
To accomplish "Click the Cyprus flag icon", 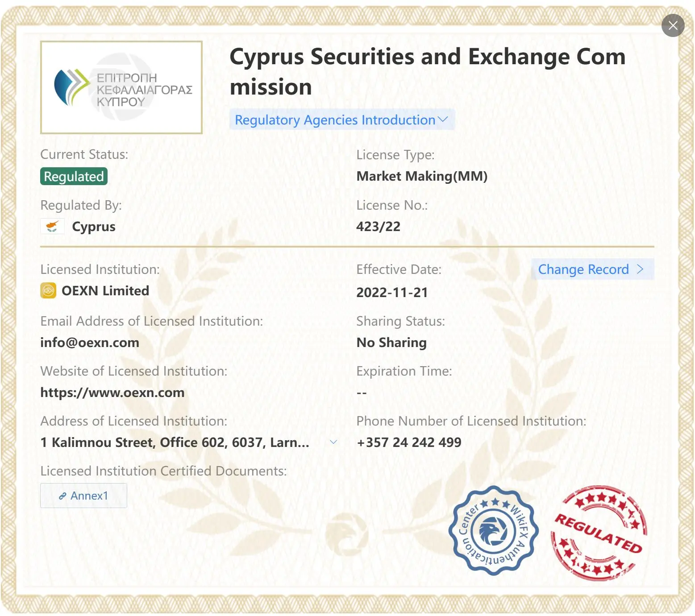I will (52, 226).
